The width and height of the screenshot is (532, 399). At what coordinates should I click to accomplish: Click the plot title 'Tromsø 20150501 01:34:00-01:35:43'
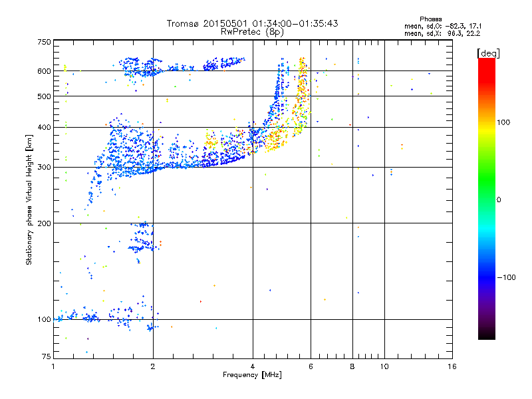click(252, 23)
